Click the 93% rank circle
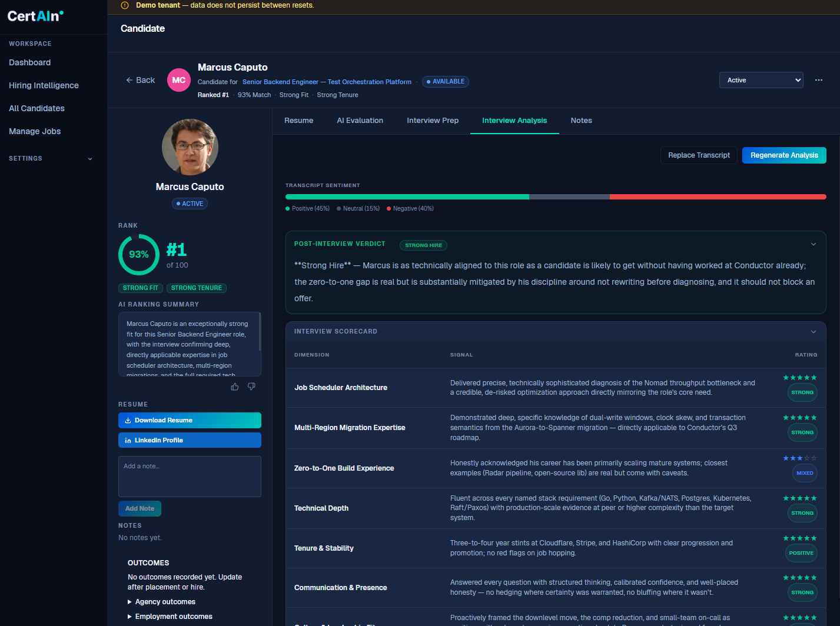 (139, 255)
